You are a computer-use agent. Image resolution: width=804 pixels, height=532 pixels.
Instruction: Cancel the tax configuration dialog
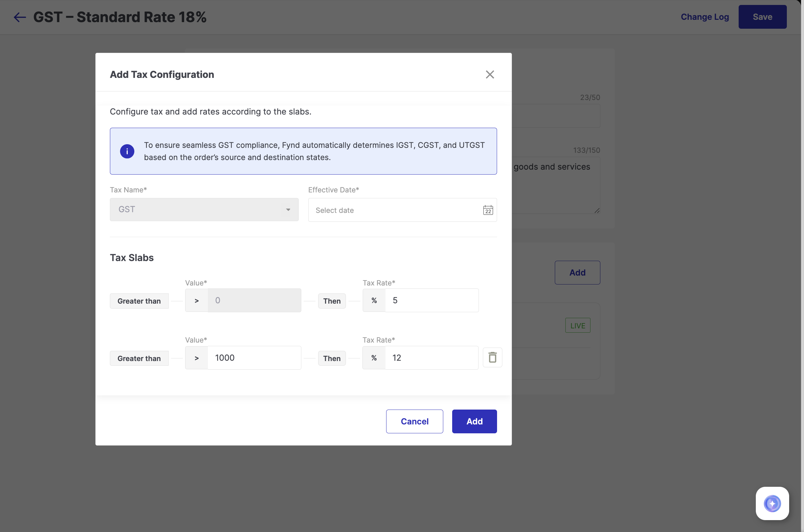(414, 421)
